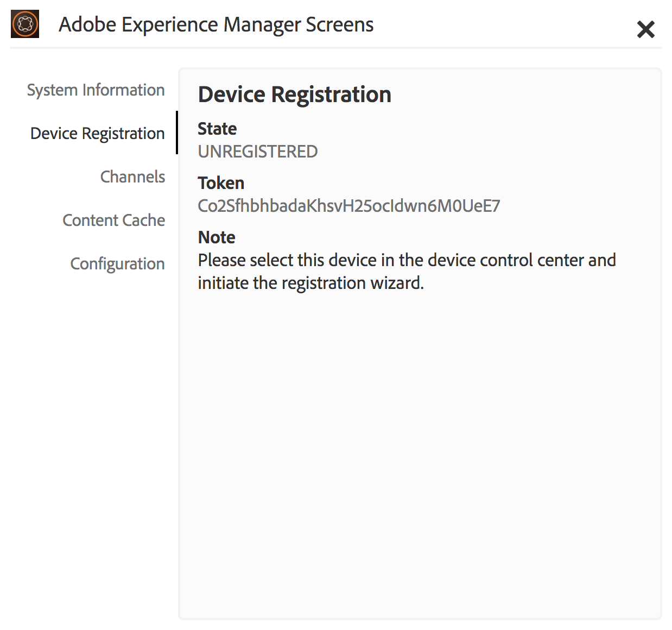Click the "Adobe Experience Manager Screens" title text
The image size is (672, 630).
[216, 25]
